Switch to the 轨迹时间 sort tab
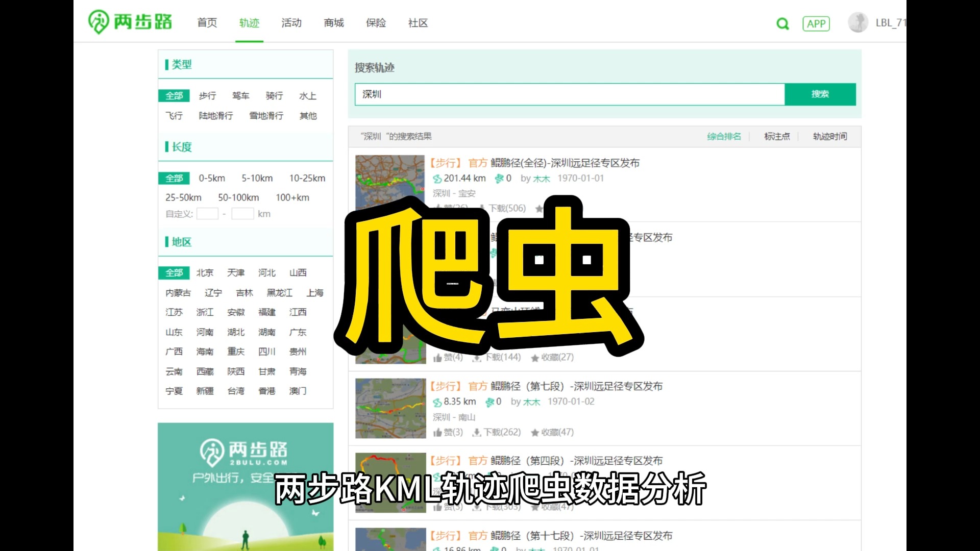 click(x=829, y=136)
